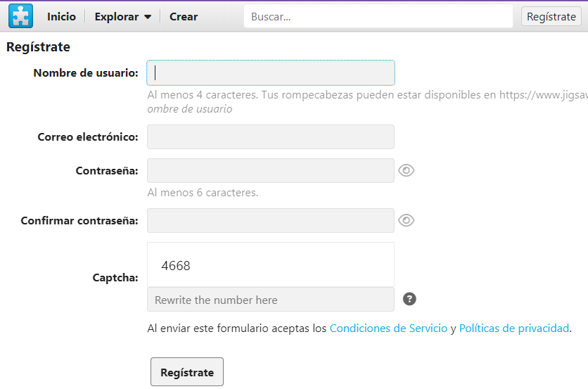Click the Nombre de usuario label
588x389 pixels.
click(x=85, y=72)
